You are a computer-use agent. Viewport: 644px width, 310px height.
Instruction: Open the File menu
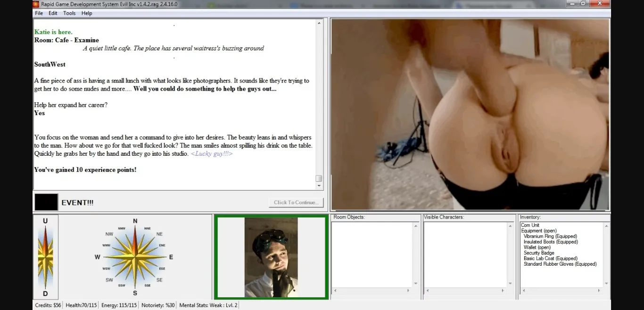pyautogui.click(x=39, y=13)
